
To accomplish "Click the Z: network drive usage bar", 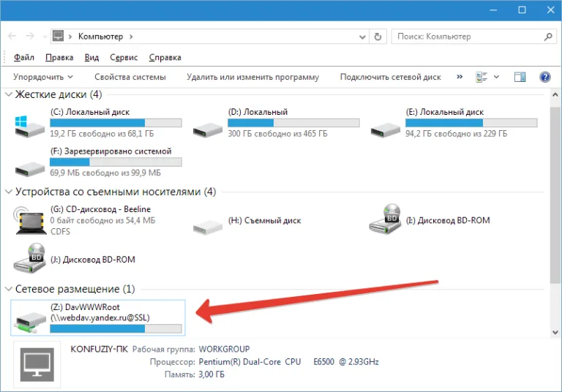I will tap(116, 328).
